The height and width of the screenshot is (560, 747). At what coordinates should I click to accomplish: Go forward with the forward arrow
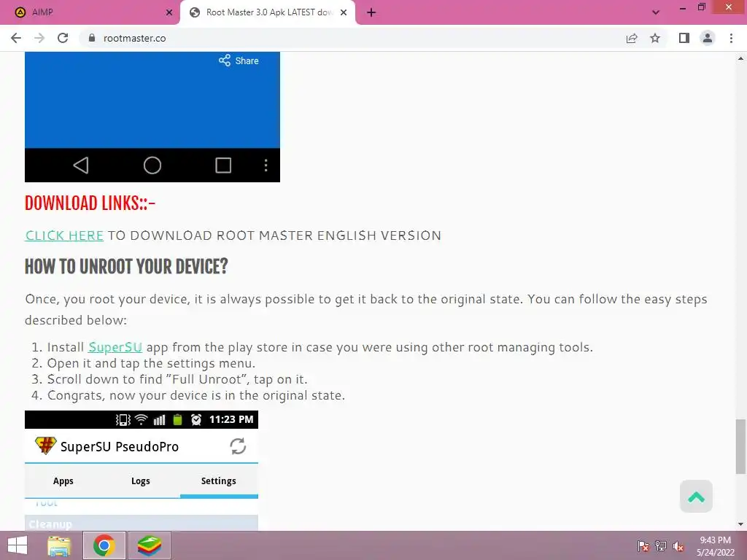click(39, 38)
